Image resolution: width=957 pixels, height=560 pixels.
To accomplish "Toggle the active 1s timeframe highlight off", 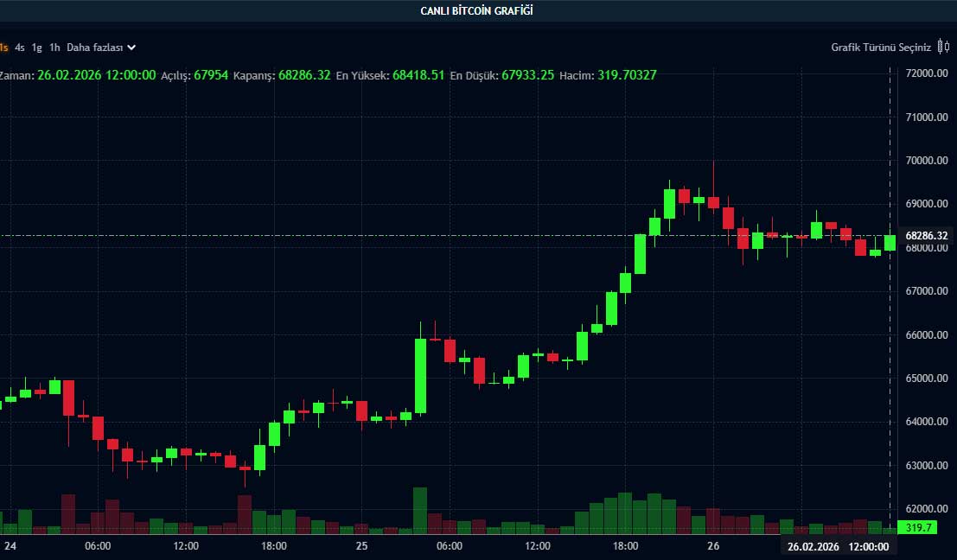I will (3, 48).
